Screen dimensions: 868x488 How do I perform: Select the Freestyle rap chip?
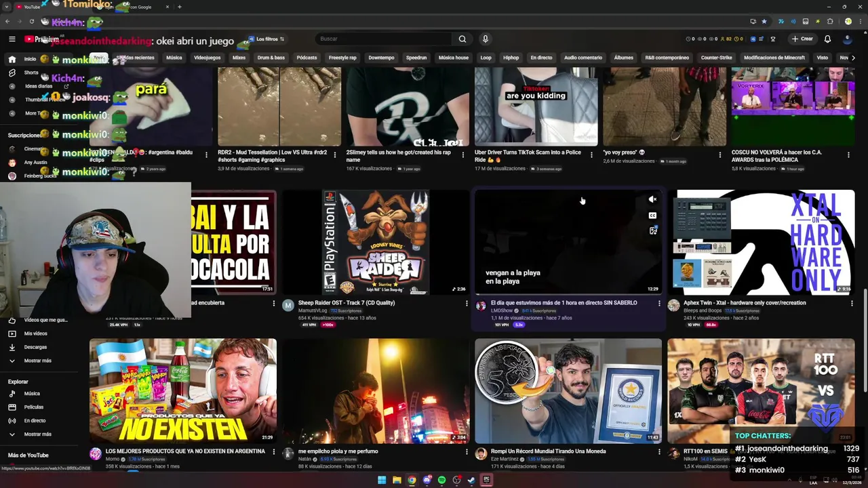tap(342, 58)
